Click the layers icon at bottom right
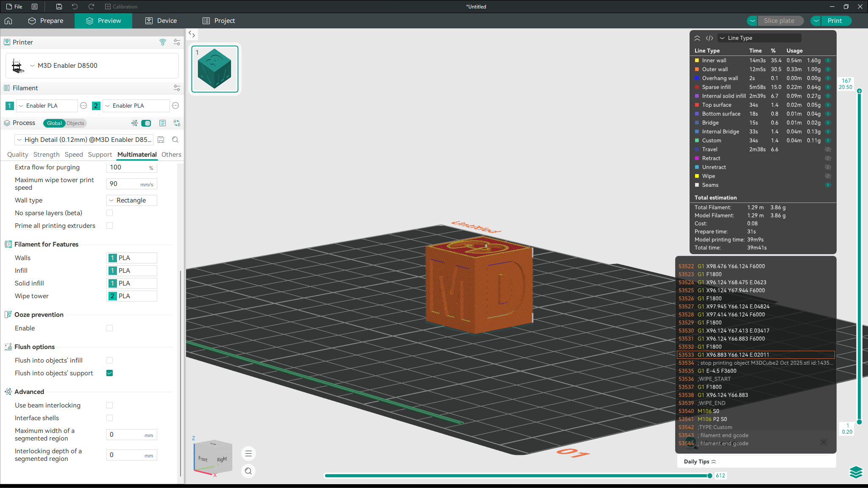Image resolution: width=868 pixels, height=488 pixels. point(856,472)
